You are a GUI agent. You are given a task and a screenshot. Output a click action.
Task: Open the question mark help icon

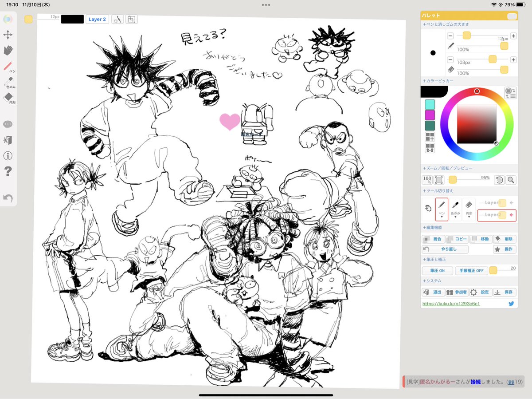(8, 171)
